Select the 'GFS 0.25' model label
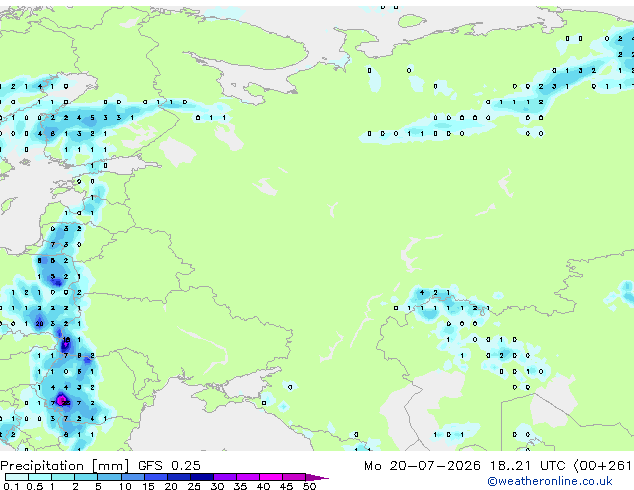Image resolution: width=634 pixels, height=490 pixels. (x=169, y=466)
